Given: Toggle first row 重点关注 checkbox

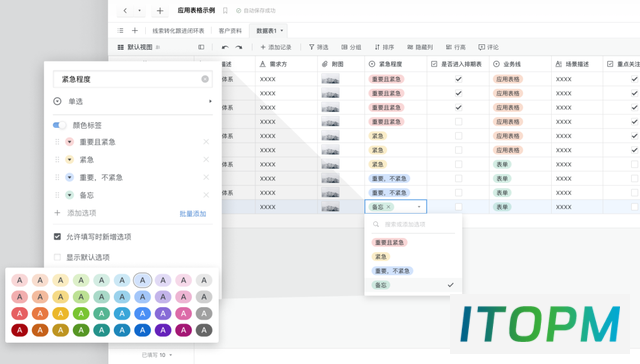Looking at the screenshot, I should [x=634, y=79].
